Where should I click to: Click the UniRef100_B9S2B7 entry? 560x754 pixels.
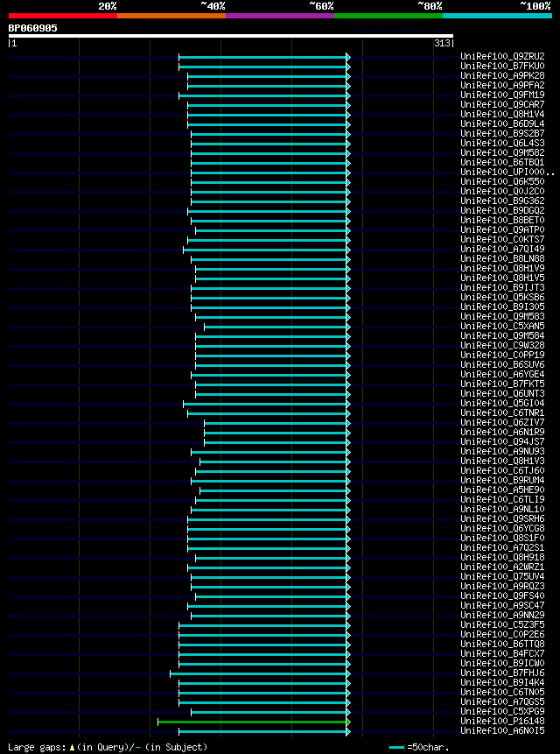click(x=502, y=133)
